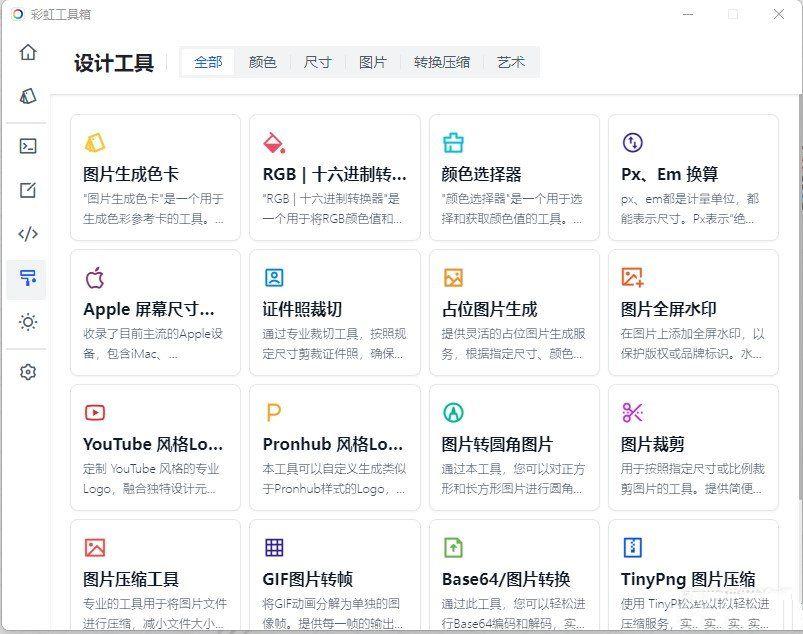The height and width of the screenshot is (634, 803).
Task: Click the YouTube play icon on the Logo card
Action: [95, 411]
